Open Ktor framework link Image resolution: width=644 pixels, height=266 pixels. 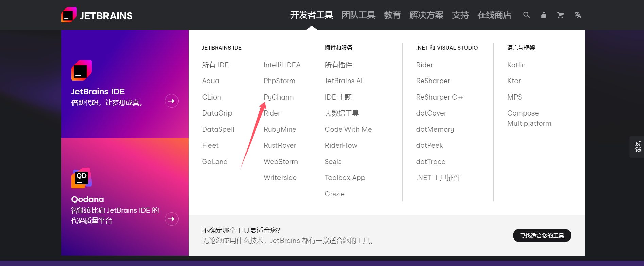(x=514, y=81)
